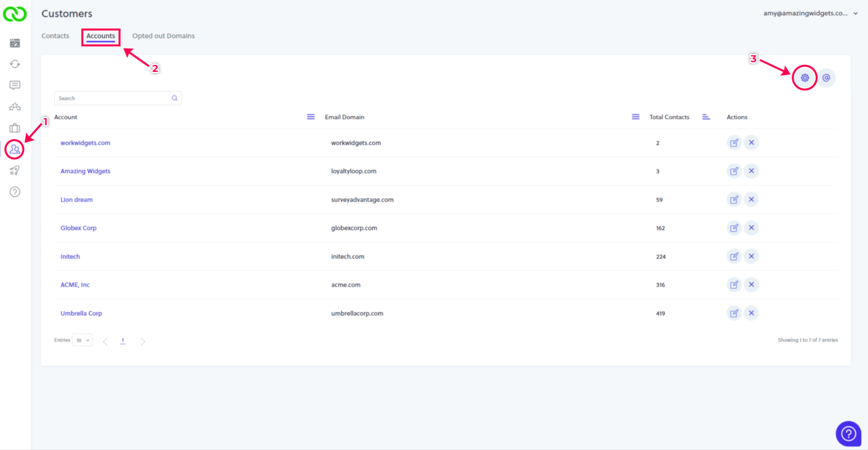This screenshot has height=450, width=868.
Task: Edit the Globex Corp account
Action: (734, 228)
